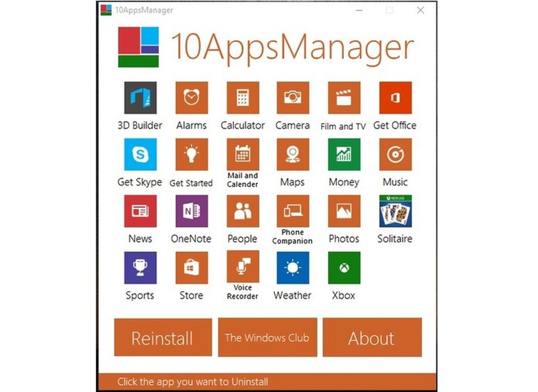Viewport: 538px width, 392px height.
Task: Open The Windows Club button
Action: click(267, 337)
